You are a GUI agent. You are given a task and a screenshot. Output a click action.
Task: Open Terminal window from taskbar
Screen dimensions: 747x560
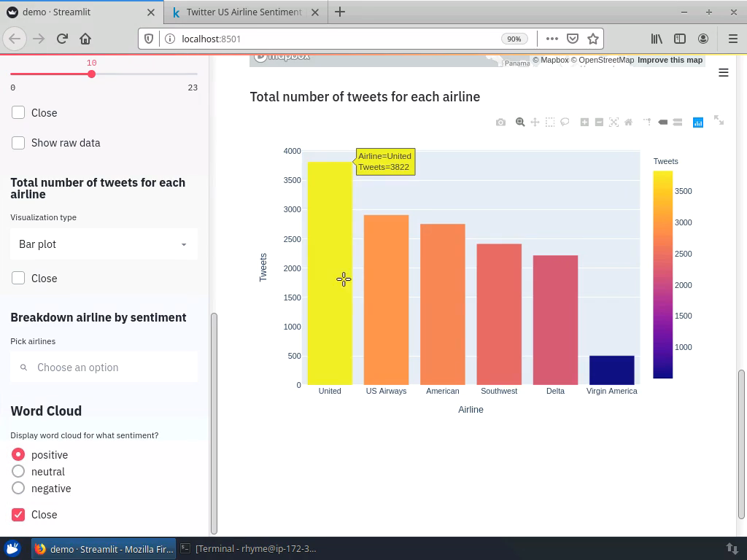pos(249,548)
